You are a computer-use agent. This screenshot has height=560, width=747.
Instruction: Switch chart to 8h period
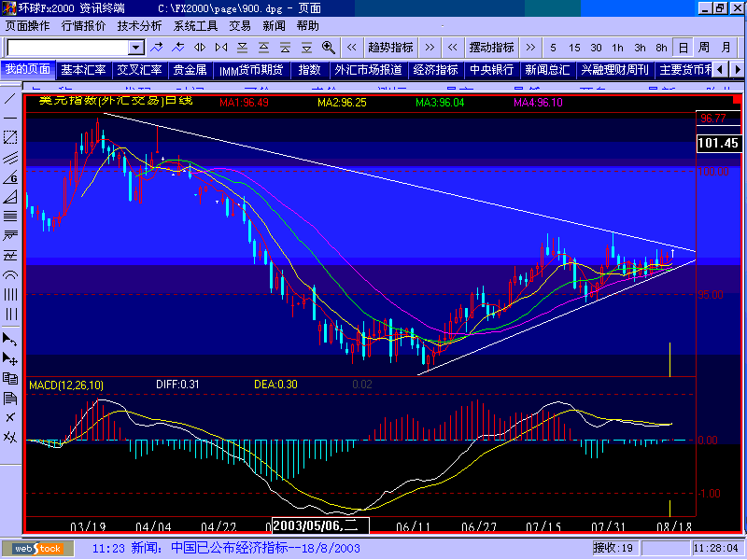(661, 48)
